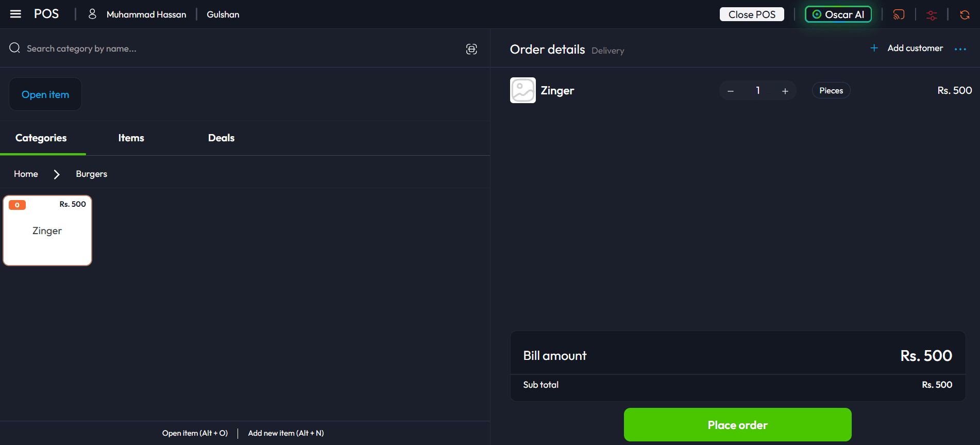Image resolution: width=980 pixels, height=445 pixels.
Task: Click the barcode scan icon
Action: pos(471,49)
